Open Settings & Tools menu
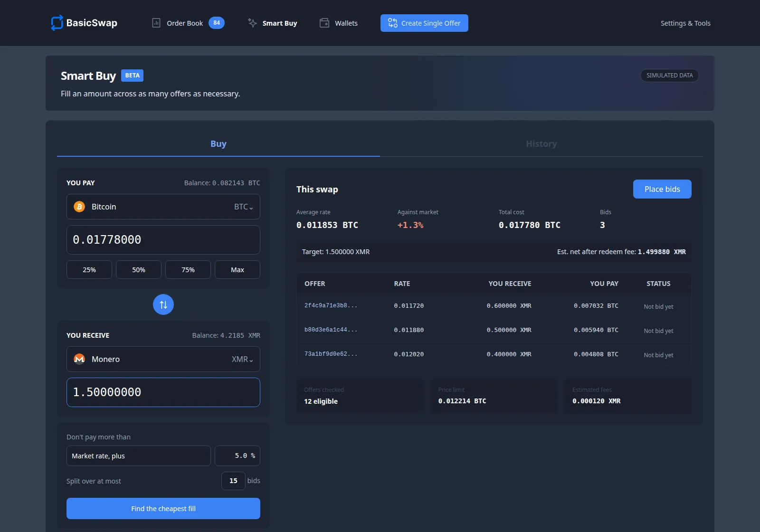 [x=685, y=23]
